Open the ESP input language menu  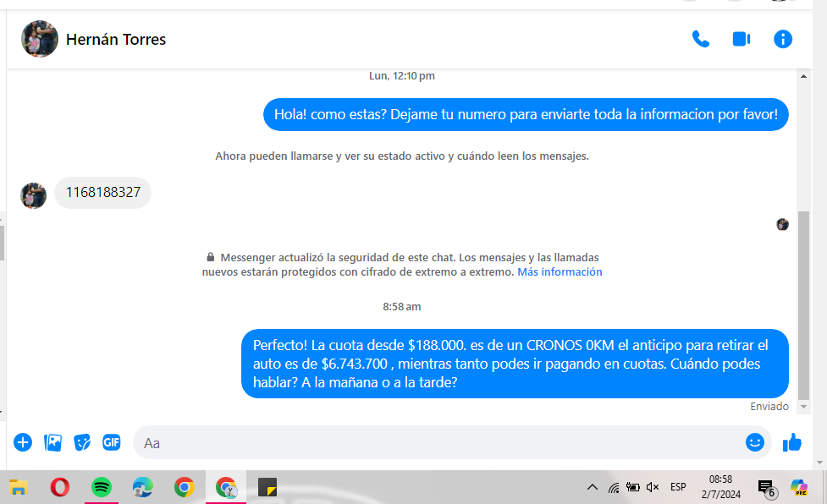pos(678,487)
